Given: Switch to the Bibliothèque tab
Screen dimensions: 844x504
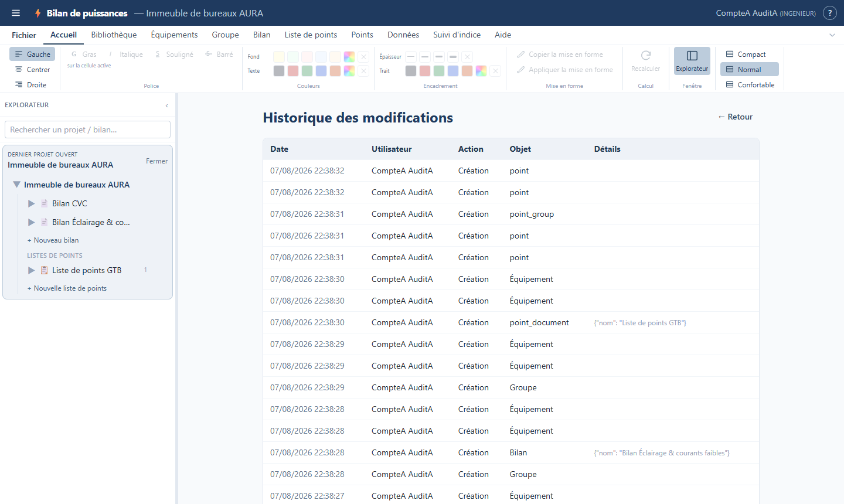Looking at the screenshot, I should tap(114, 35).
